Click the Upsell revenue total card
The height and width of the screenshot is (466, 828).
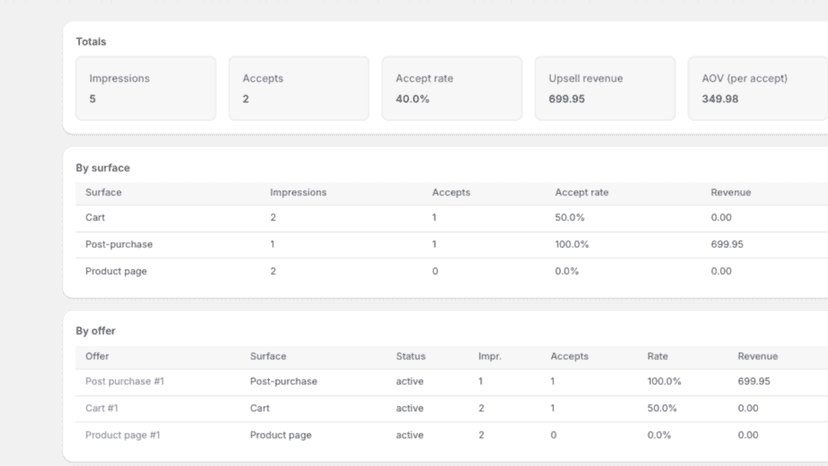pyautogui.click(x=605, y=88)
